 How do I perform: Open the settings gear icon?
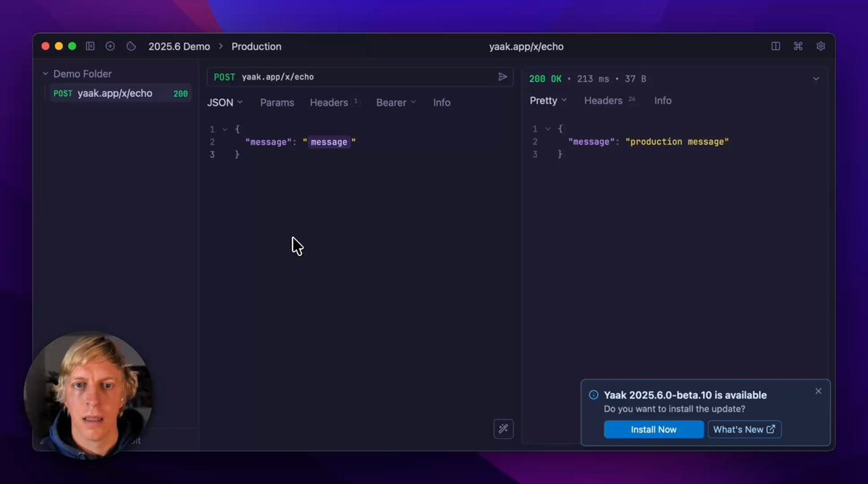point(820,46)
